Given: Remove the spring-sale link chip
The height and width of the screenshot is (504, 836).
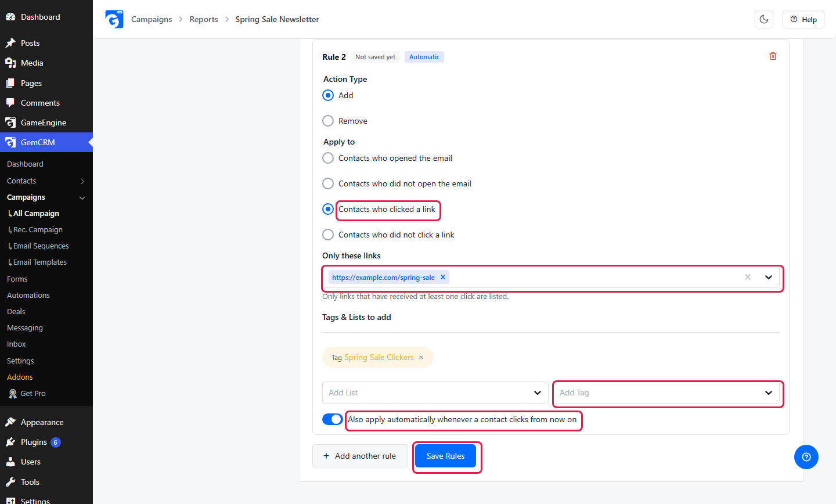Looking at the screenshot, I should tap(443, 277).
